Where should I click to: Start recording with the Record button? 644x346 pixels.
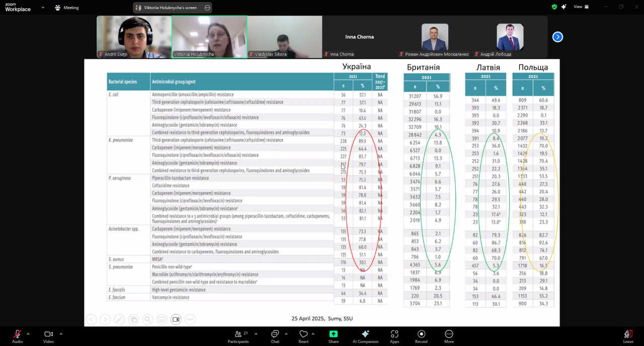click(x=422, y=336)
